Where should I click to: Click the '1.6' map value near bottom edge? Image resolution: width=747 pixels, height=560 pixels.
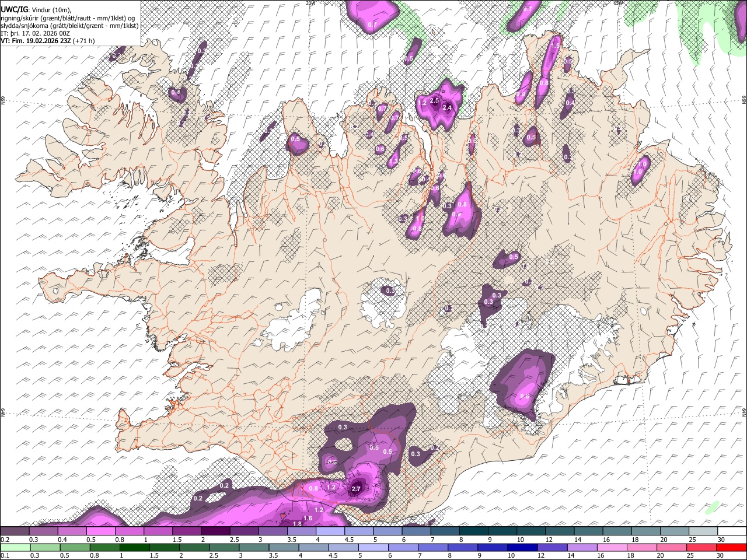click(308, 518)
